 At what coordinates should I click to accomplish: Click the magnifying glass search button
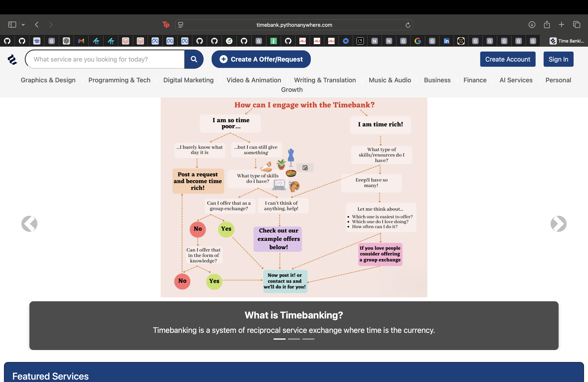coord(194,59)
